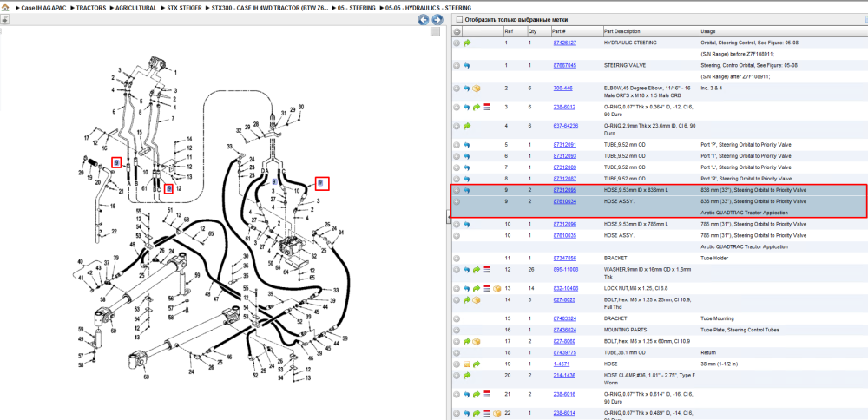Screen dimensions: 868x420
Task: Enable 'Отобразить только выбранные метки' checkbox
Action: (x=459, y=19)
